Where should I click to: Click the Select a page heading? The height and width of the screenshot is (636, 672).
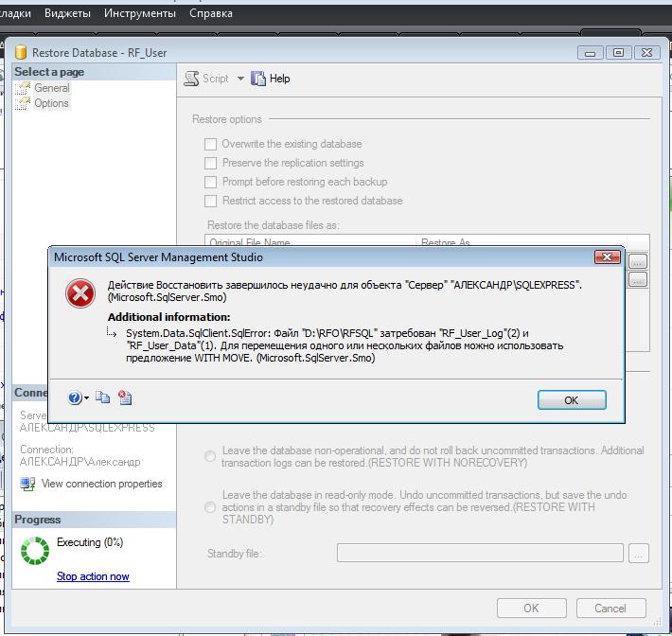49,72
